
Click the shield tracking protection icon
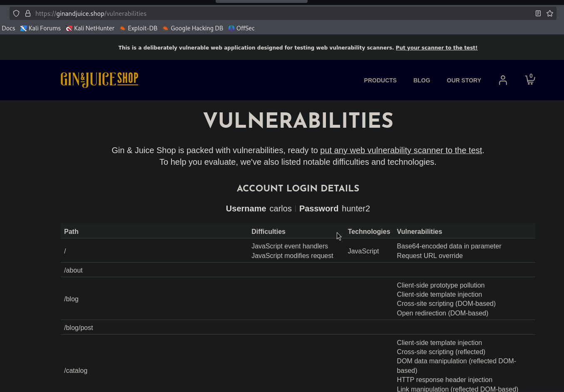click(16, 13)
